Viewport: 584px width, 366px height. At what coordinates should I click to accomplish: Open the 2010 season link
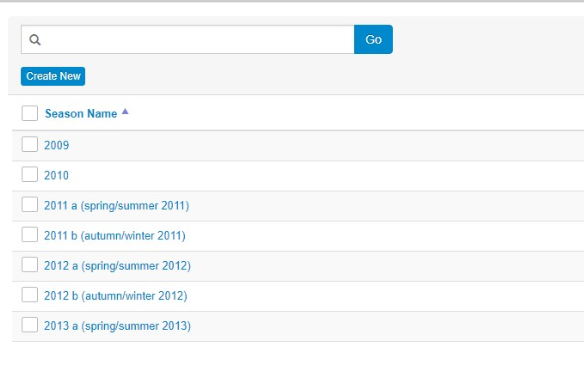pyautogui.click(x=57, y=175)
